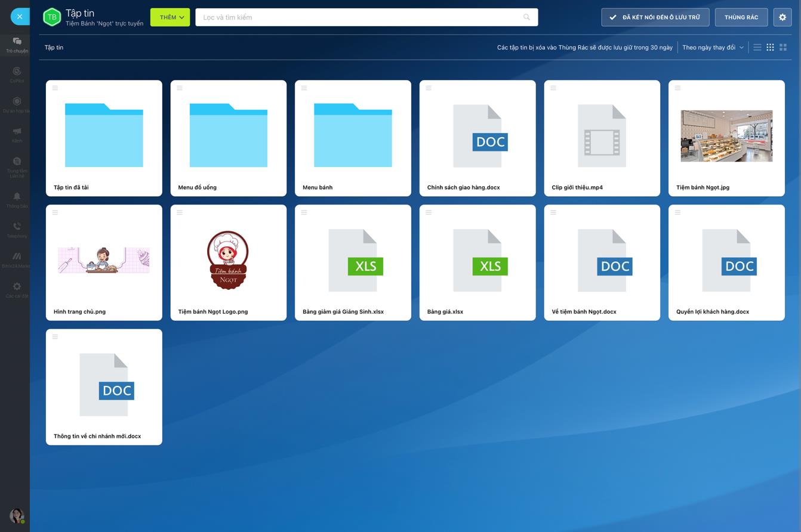Open the 'Theo ngày thay đổi' sort dropdown
Screen dimensions: 801x532
point(713,48)
